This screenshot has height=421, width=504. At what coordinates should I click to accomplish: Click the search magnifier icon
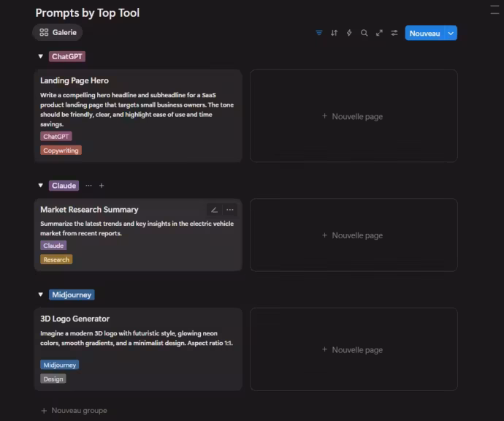click(364, 33)
